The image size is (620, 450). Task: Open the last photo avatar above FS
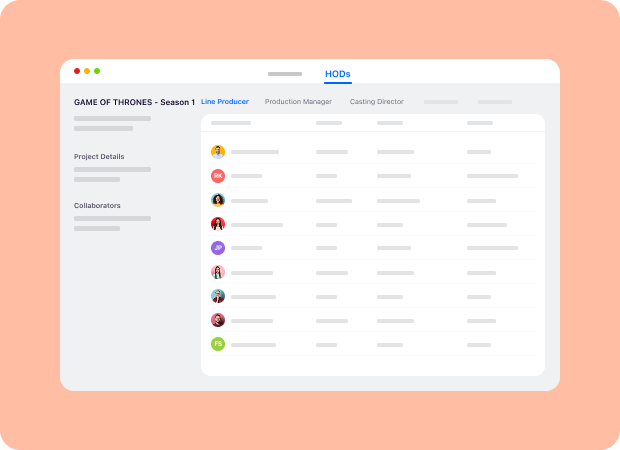pyautogui.click(x=218, y=320)
